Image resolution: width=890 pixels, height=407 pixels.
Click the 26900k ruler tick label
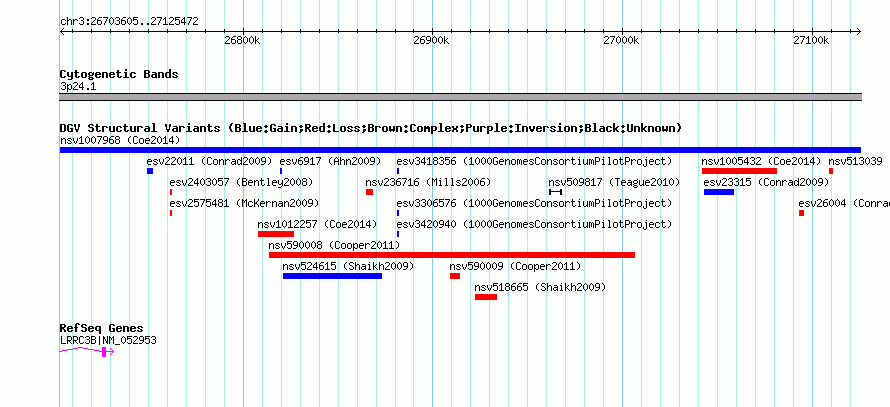click(x=431, y=41)
